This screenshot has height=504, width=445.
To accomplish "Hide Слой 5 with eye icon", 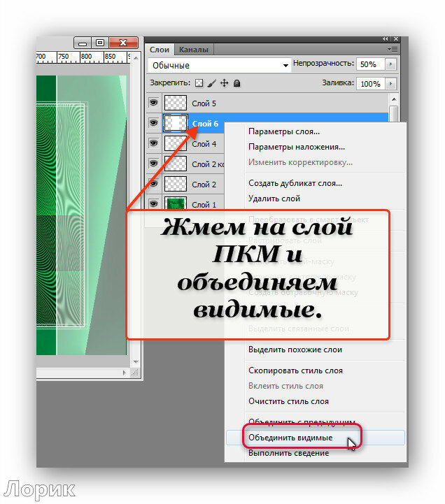I will [x=153, y=103].
